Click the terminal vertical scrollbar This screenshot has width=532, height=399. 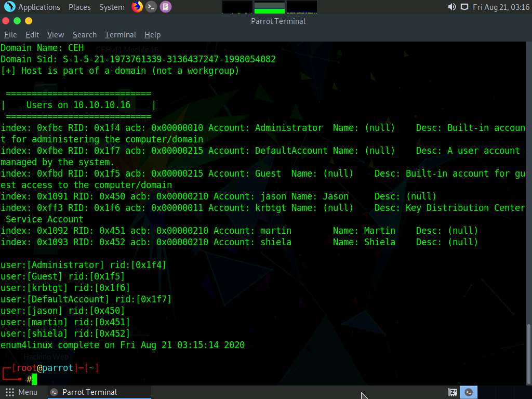point(528,353)
